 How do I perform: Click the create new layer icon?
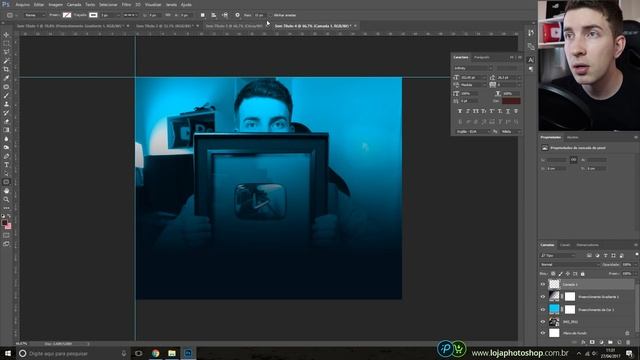click(619, 342)
